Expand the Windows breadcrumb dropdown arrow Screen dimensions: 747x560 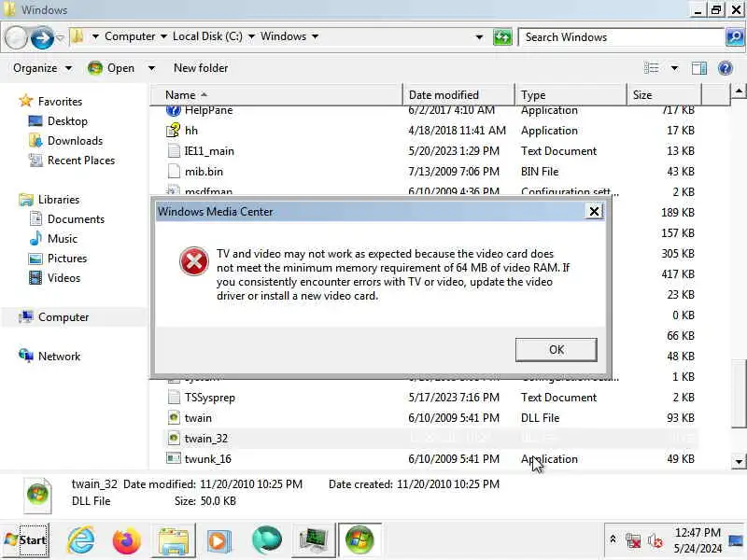pos(315,36)
